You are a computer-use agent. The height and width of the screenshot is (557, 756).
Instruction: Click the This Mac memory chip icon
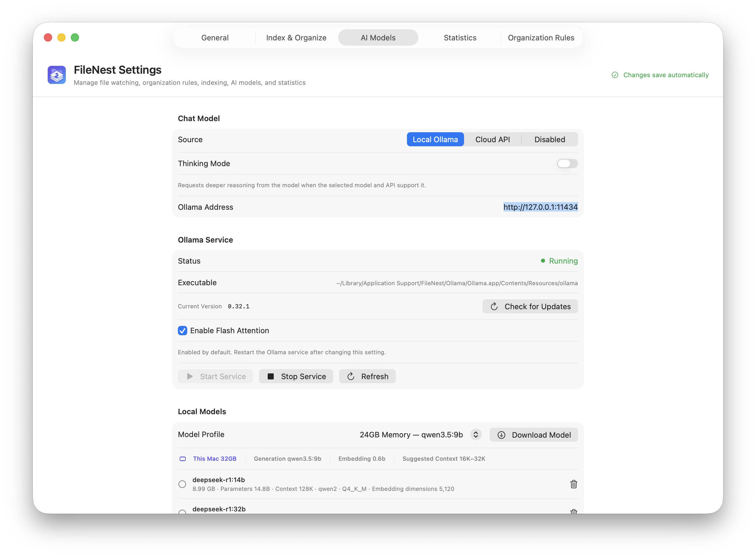click(183, 458)
